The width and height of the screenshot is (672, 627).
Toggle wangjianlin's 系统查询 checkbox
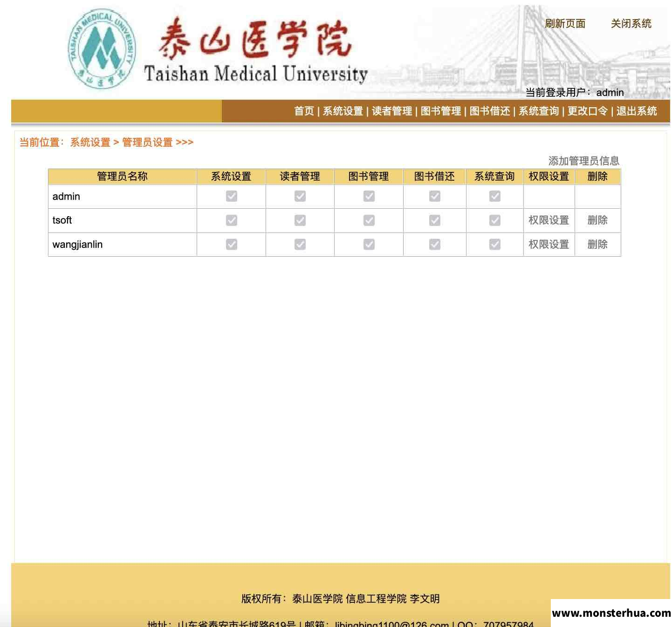pyautogui.click(x=495, y=244)
